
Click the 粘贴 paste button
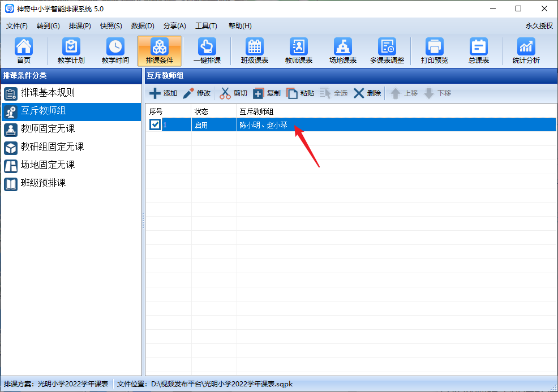(x=300, y=93)
